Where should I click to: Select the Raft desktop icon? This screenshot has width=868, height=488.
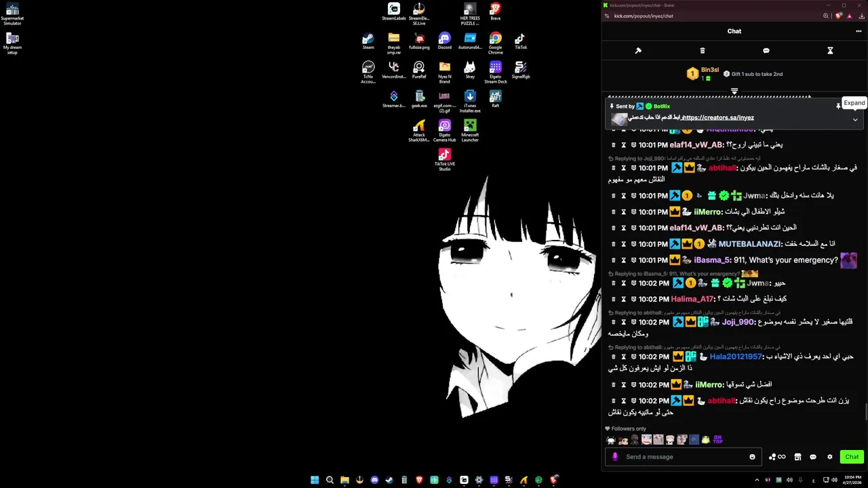(496, 99)
